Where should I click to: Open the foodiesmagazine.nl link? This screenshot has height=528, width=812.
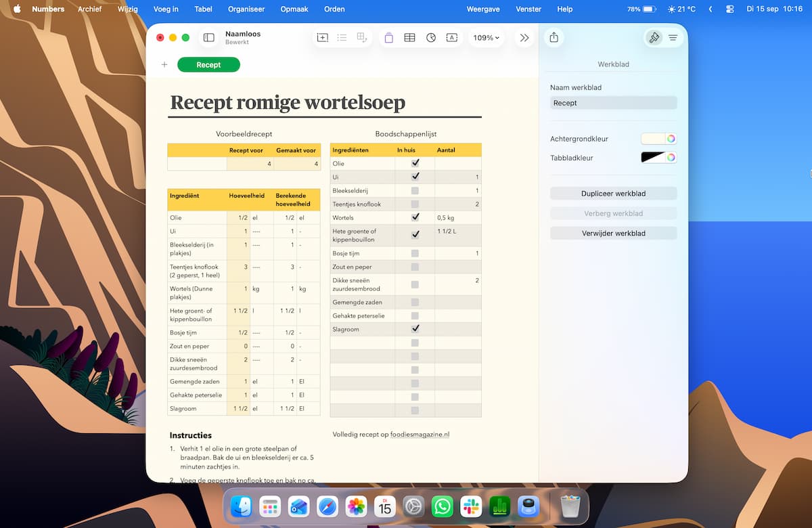tap(420, 435)
